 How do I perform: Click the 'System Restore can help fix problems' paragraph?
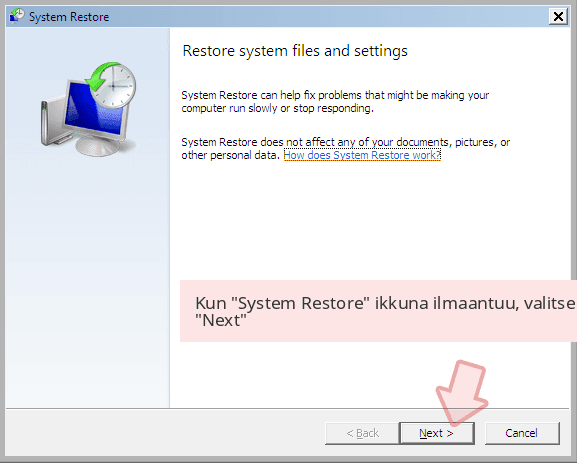[335, 102]
